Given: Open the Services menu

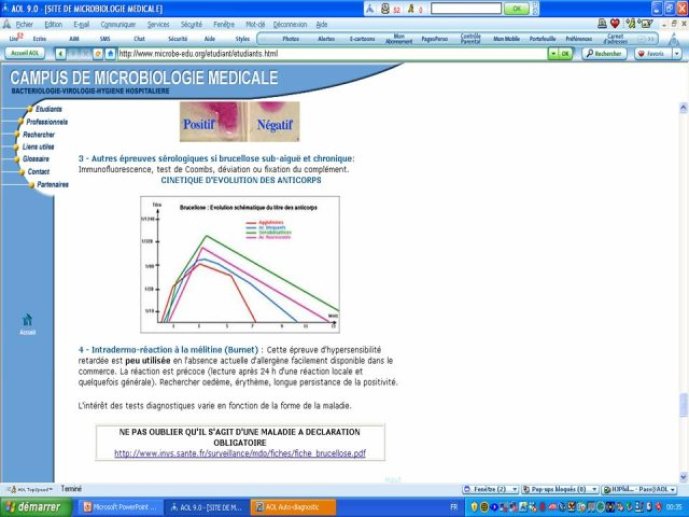Looking at the screenshot, I should [x=158, y=25].
